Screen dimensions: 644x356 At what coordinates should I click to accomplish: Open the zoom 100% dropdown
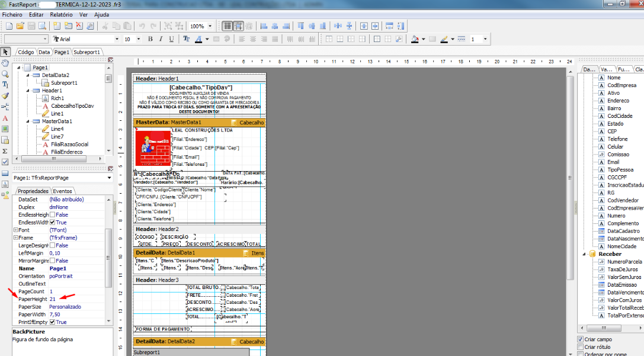(210, 26)
